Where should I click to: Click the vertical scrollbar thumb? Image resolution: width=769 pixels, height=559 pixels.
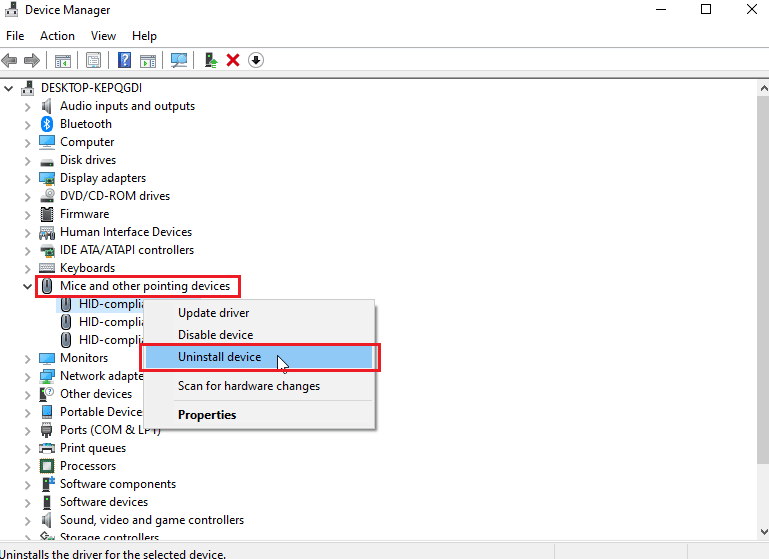pos(763,280)
